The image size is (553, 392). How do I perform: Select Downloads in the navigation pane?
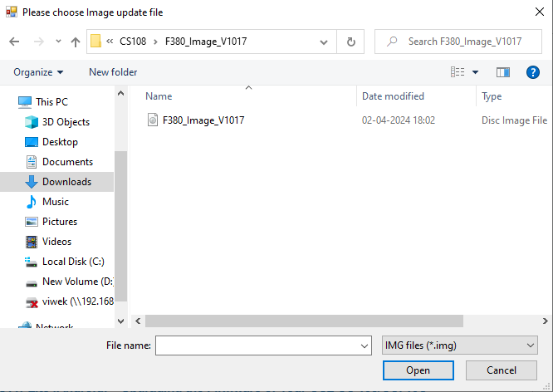(66, 182)
